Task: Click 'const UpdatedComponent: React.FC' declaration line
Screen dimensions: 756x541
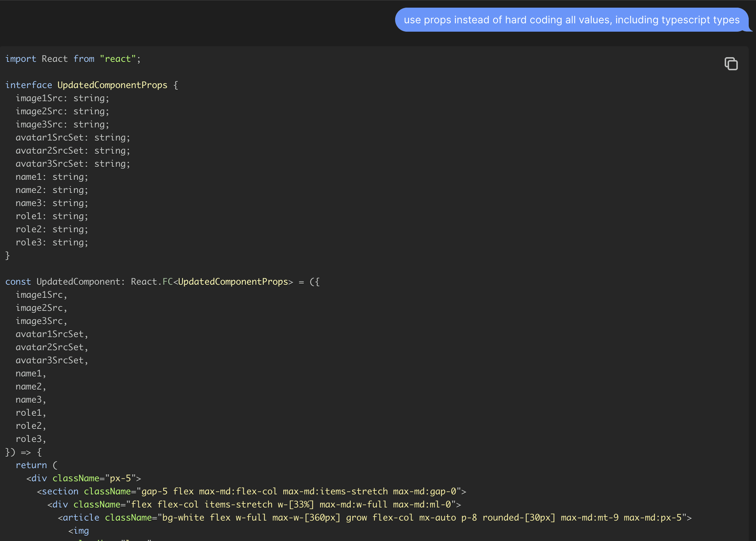Action: 162,282
